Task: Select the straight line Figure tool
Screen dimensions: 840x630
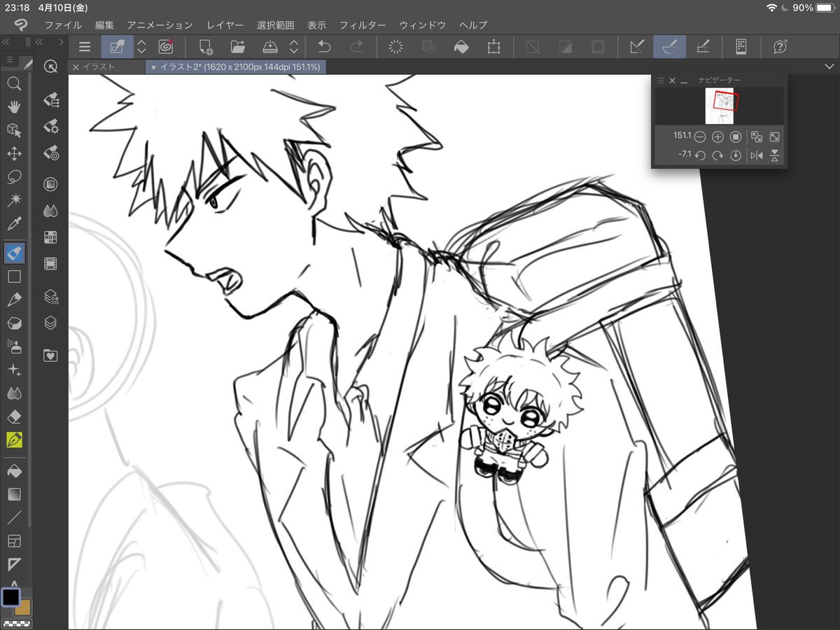Action: pyautogui.click(x=13, y=517)
